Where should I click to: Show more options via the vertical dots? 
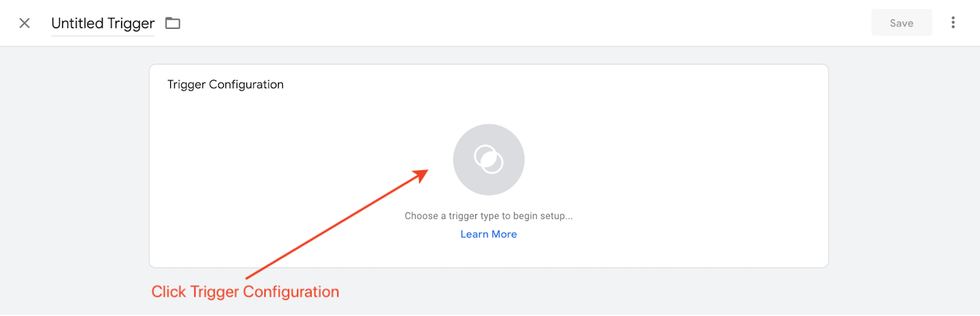[953, 23]
